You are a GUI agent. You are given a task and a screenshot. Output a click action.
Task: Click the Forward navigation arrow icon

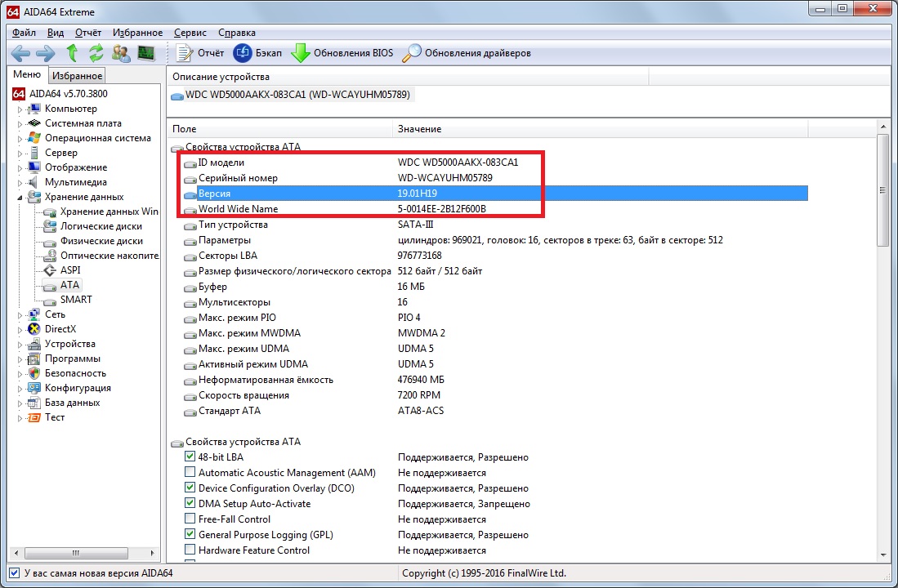coord(46,53)
